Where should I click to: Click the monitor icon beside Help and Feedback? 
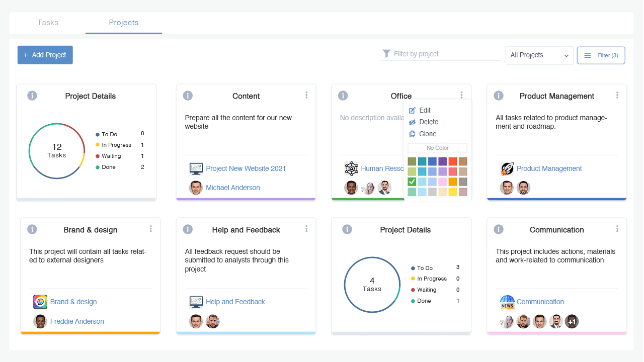196,302
